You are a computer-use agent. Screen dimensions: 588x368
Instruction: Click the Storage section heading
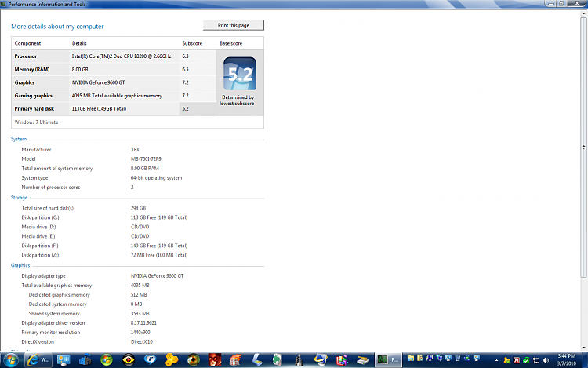(19, 197)
